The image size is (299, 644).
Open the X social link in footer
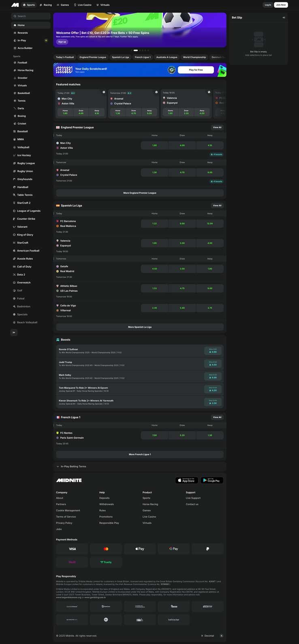pos(221,636)
